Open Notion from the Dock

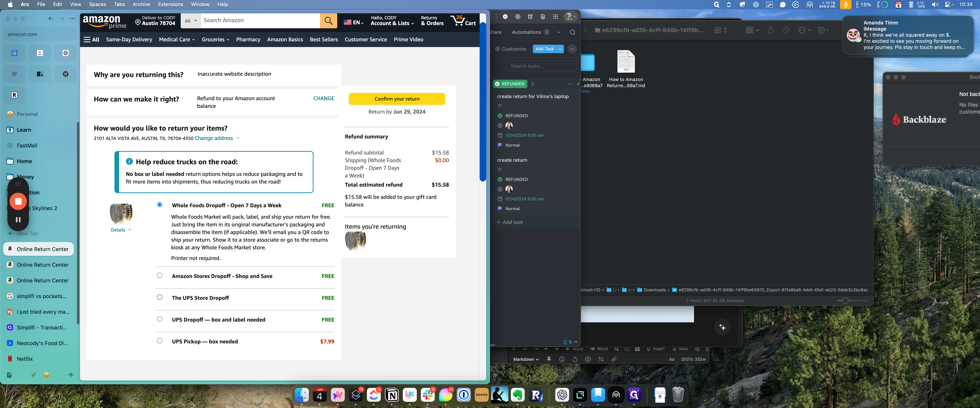pos(391,395)
